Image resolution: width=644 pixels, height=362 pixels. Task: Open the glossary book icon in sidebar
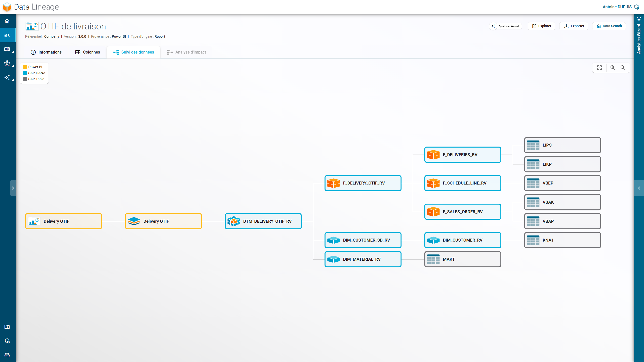7,49
